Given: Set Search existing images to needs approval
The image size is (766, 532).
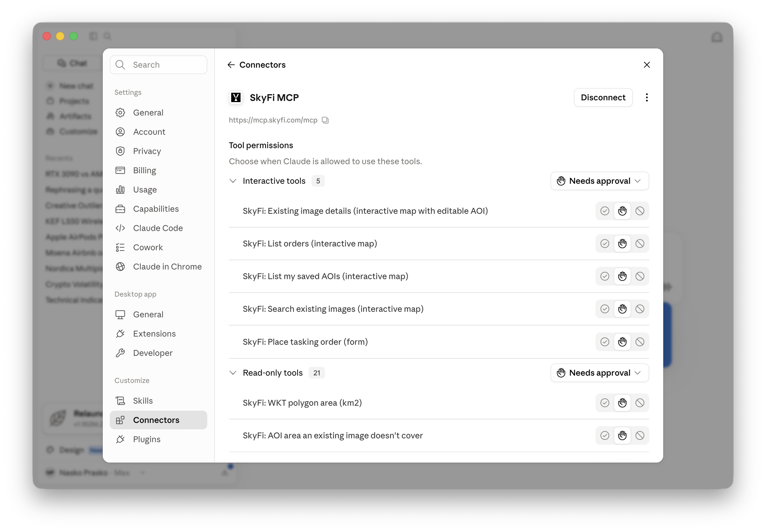Looking at the screenshot, I should point(622,309).
